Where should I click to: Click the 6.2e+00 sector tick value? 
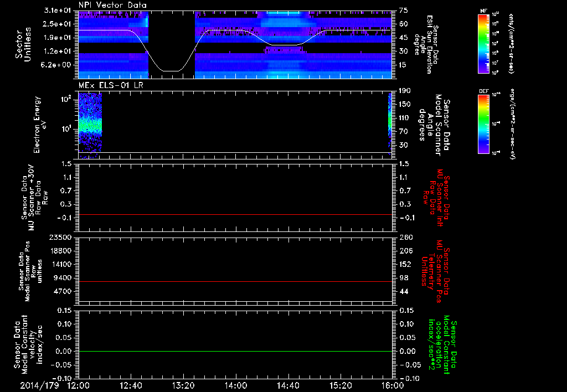coord(55,65)
